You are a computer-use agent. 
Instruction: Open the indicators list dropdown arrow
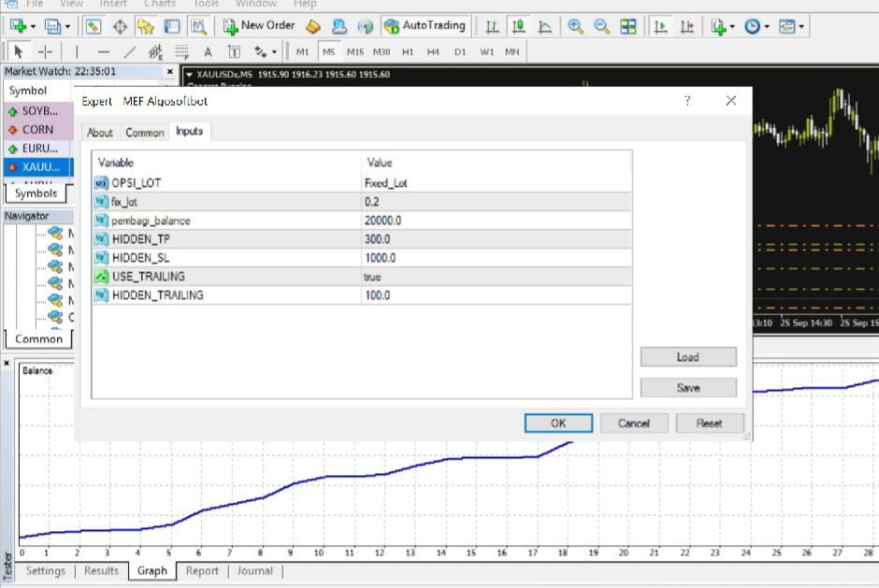pyautogui.click(x=732, y=27)
